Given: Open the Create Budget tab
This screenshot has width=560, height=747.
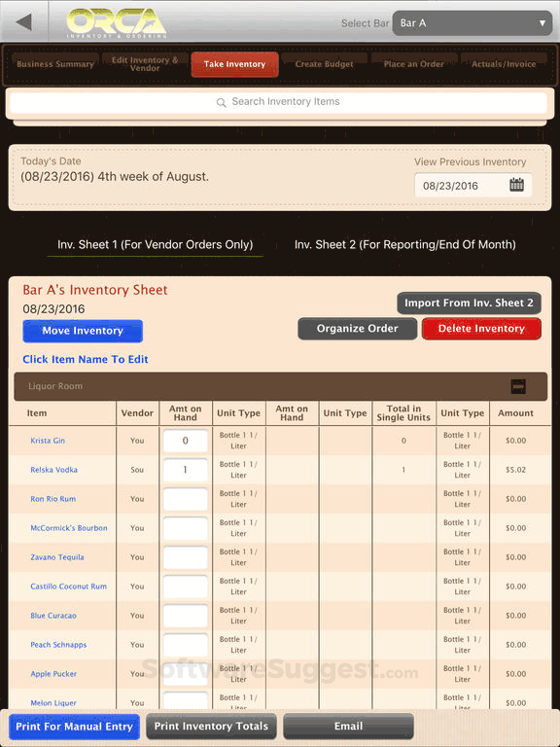Looking at the screenshot, I should (x=325, y=64).
